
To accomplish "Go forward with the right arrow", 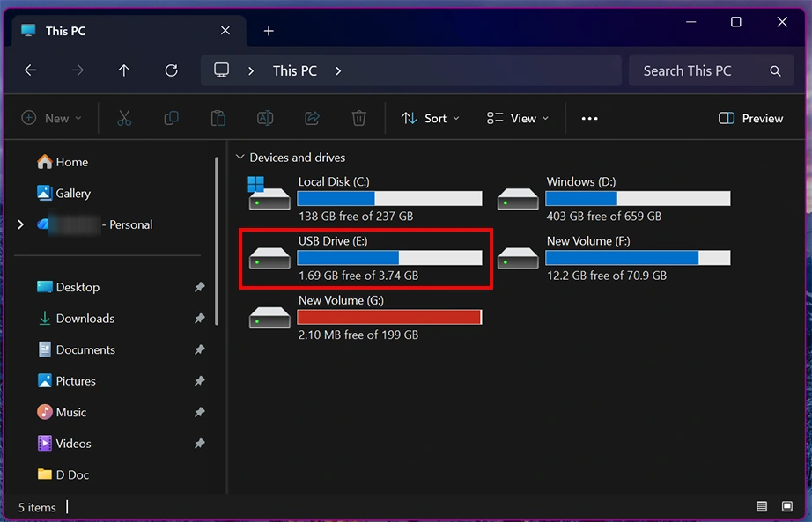I will pyautogui.click(x=78, y=70).
